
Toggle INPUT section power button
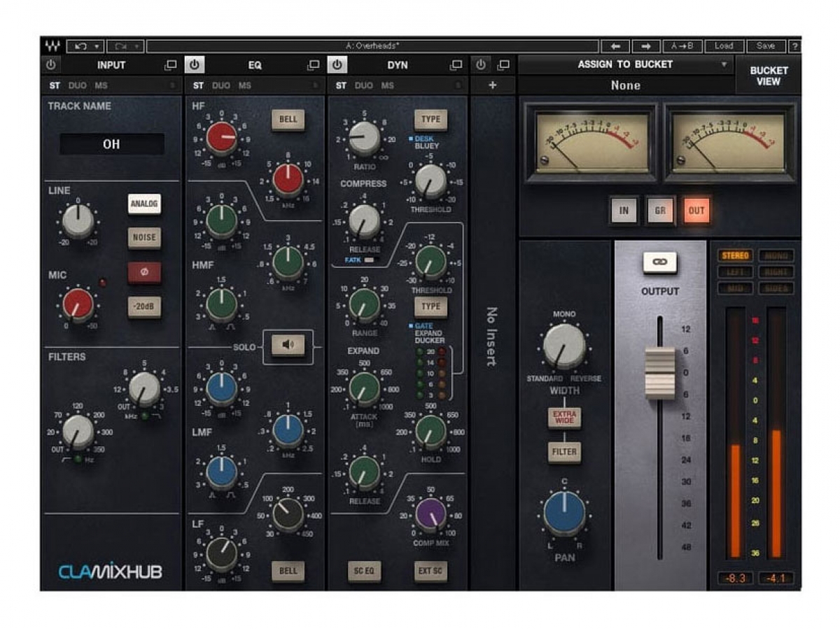pyautogui.click(x=50, y=65)
